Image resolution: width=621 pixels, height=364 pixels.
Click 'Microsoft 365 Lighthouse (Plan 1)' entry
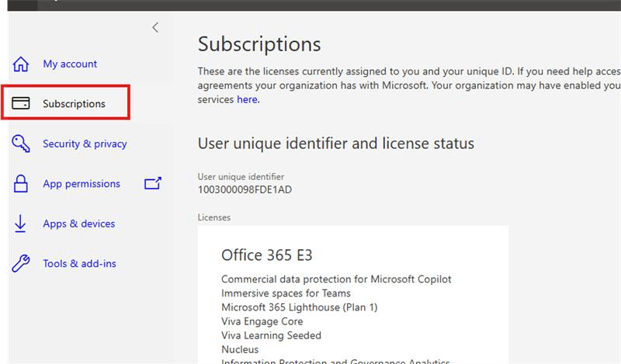coord(300,307)
